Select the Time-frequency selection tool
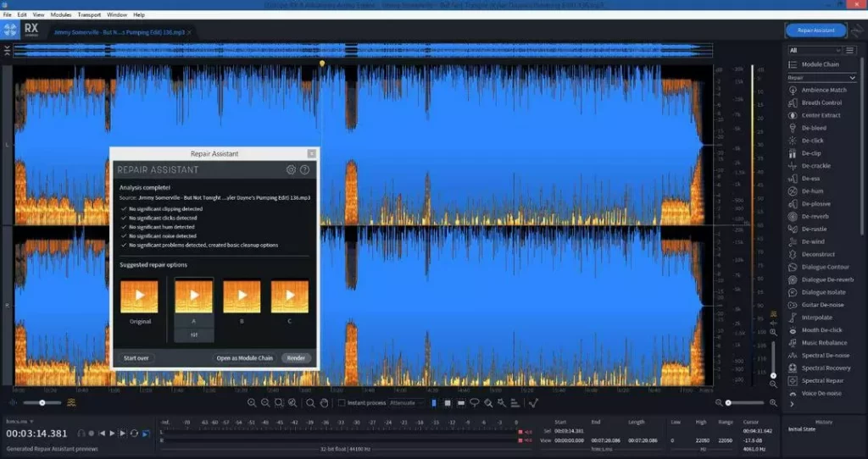Image resolution: width=868 pixels, height=459 pixels. 448,403
